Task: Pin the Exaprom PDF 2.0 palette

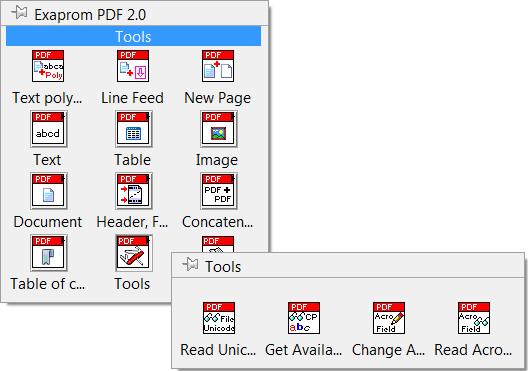Action: [x=19, y=13]
